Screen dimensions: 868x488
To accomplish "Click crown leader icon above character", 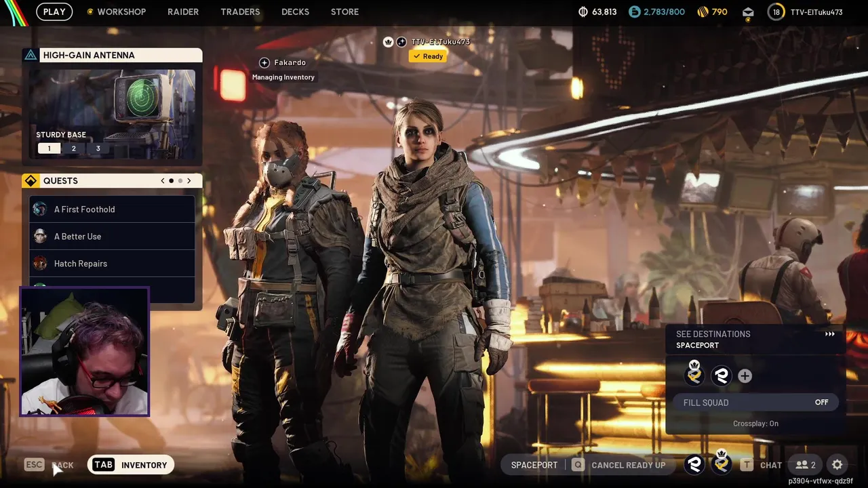I will point(388,41).
